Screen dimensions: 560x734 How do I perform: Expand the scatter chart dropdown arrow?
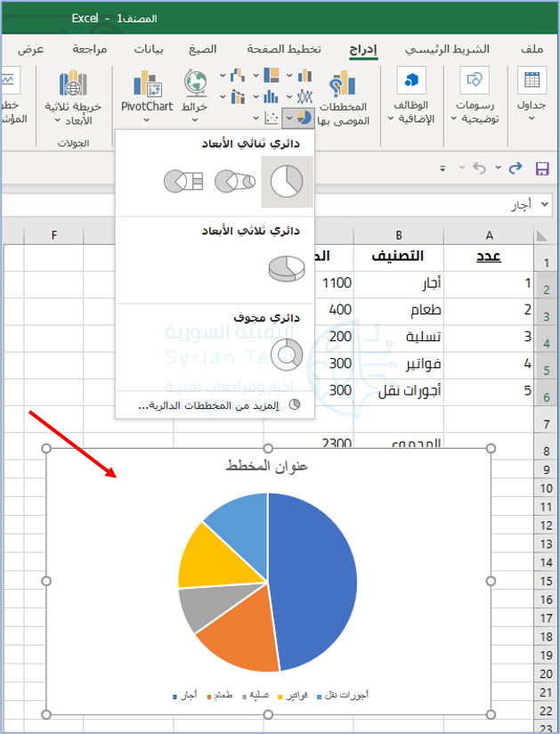tap(256, 118)
